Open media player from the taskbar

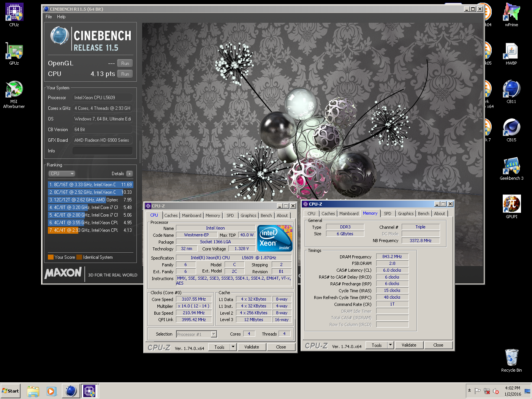[52, 391]
